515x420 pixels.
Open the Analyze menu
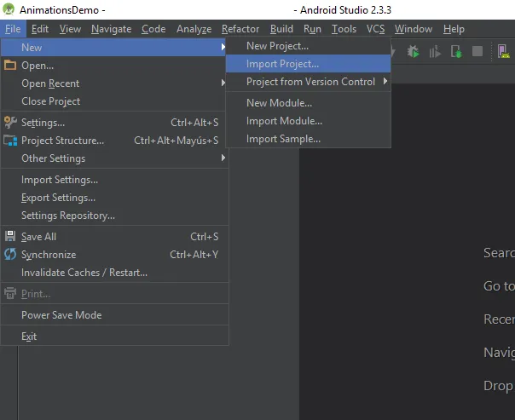coord(194,29)
